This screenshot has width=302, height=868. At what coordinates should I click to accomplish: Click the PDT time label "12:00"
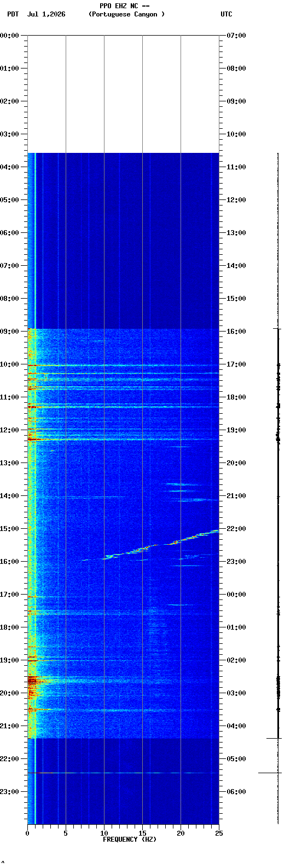(x=10, y=430)
